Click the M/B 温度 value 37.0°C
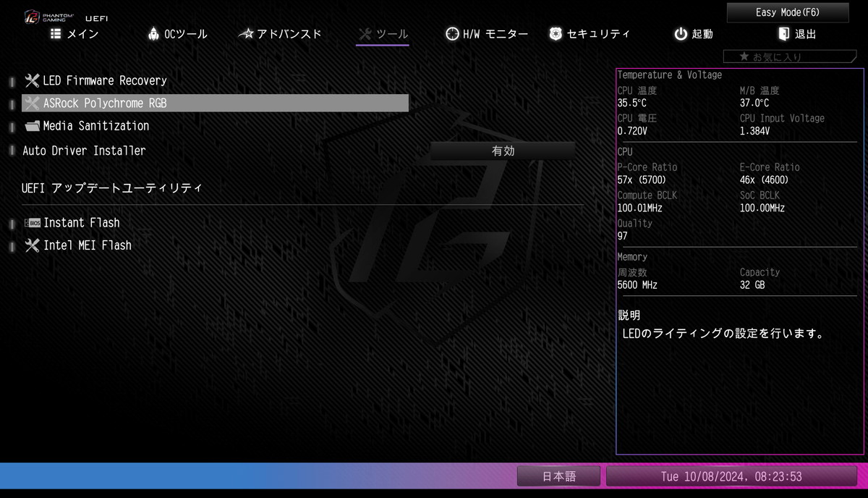This screenshot has height=498, width=868. click(x=754, y=104)
